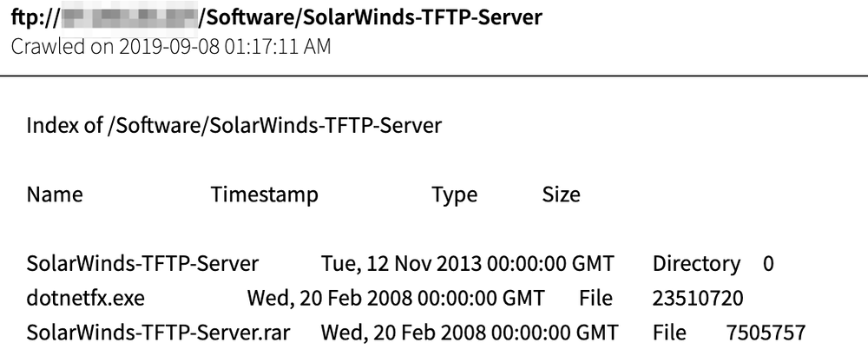868x356 pixels.
Task: Select the size value 23510720
Action: (698, 299)
